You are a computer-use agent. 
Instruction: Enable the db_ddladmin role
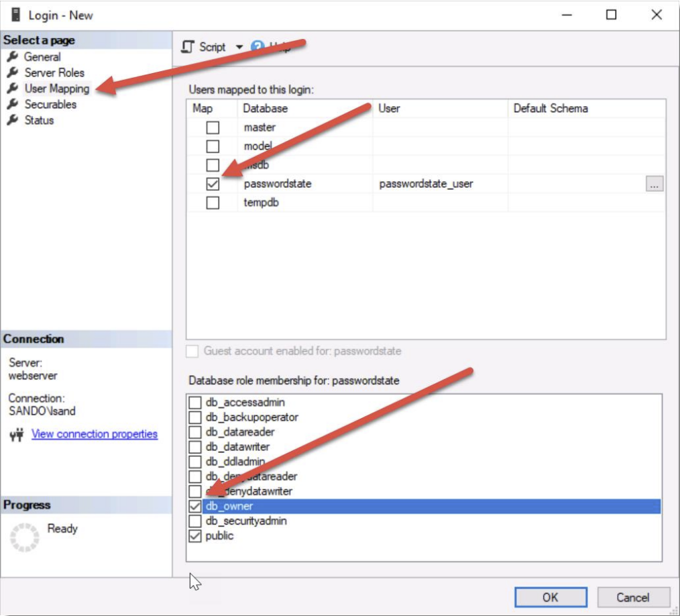195,462
